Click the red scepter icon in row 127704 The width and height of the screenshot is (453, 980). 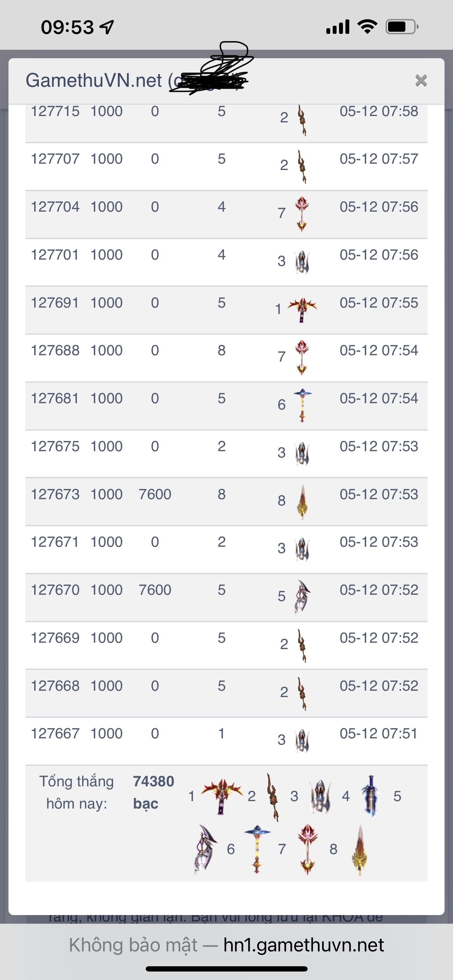pos(302,213)
